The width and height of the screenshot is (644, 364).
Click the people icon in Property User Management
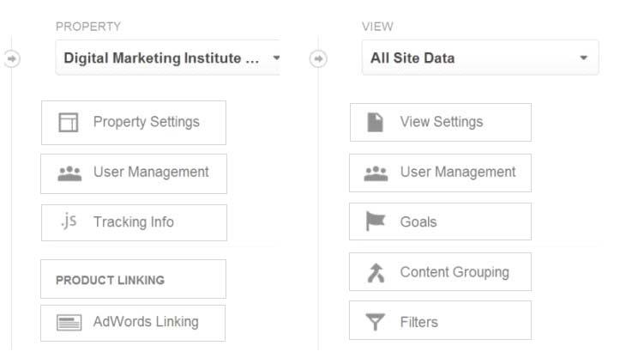[69, 173]
